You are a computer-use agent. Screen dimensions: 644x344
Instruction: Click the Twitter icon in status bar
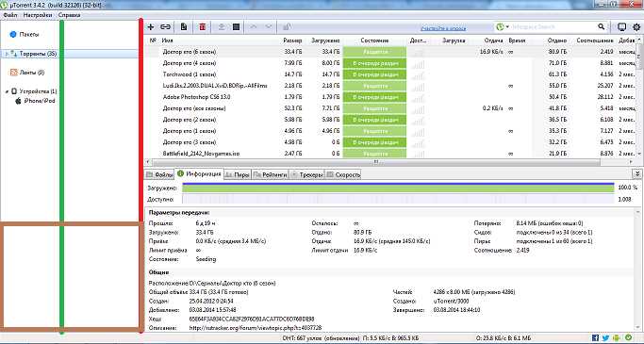click(605, 338)
